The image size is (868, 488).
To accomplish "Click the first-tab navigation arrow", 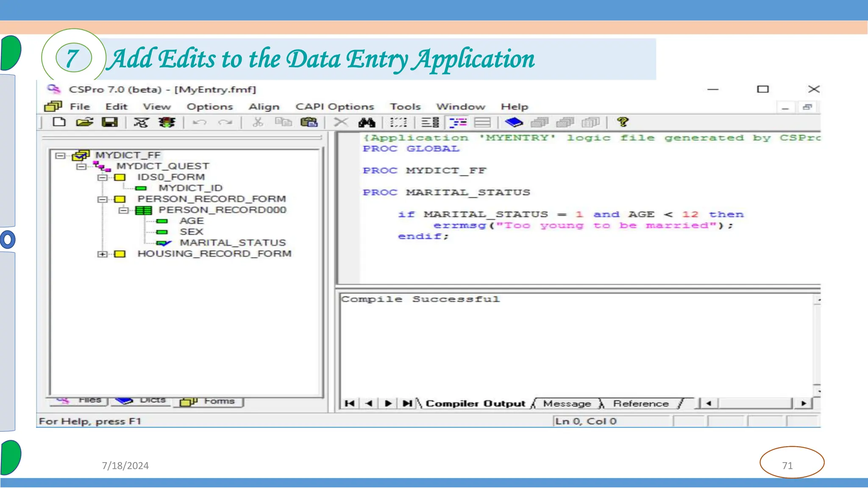I will pyautogui.click(x=350, y=403).
